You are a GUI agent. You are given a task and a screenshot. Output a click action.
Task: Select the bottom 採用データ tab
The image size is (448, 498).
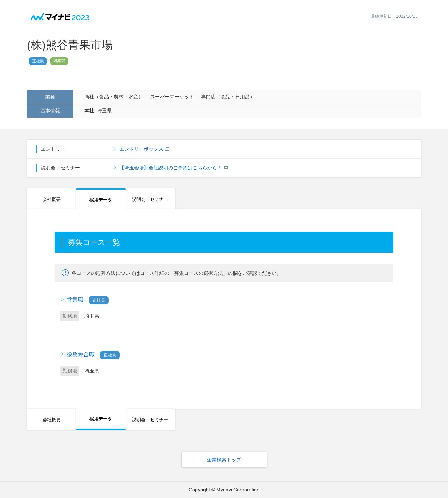click(x=100, y=419)
